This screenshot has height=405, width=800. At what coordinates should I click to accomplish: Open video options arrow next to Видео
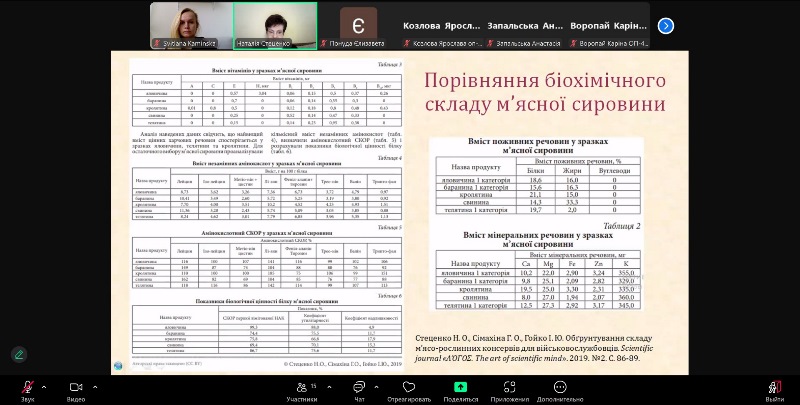(x=94, y=387)
